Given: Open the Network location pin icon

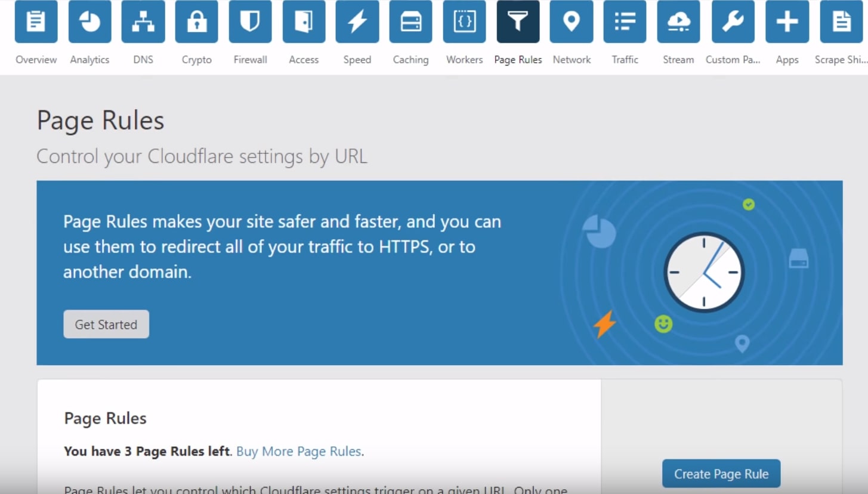Looking at the screenshot, I should 572,21.
